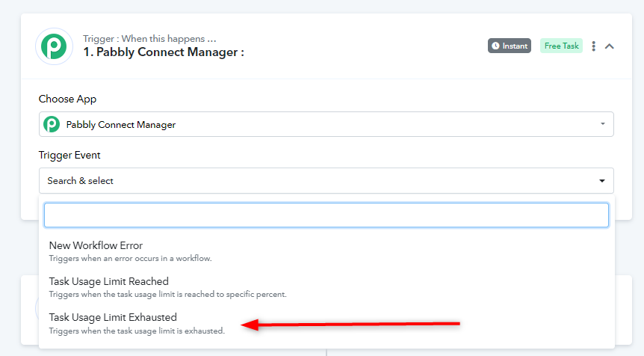This screenshot has width=644, height=356.
Task: Click the Pabbly Connect Manager app field
Action: coord(326,124)
